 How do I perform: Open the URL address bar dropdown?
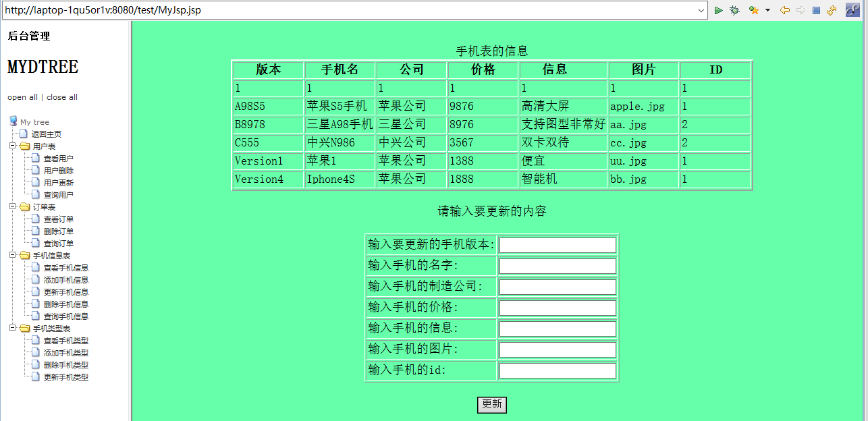(701, 10)
